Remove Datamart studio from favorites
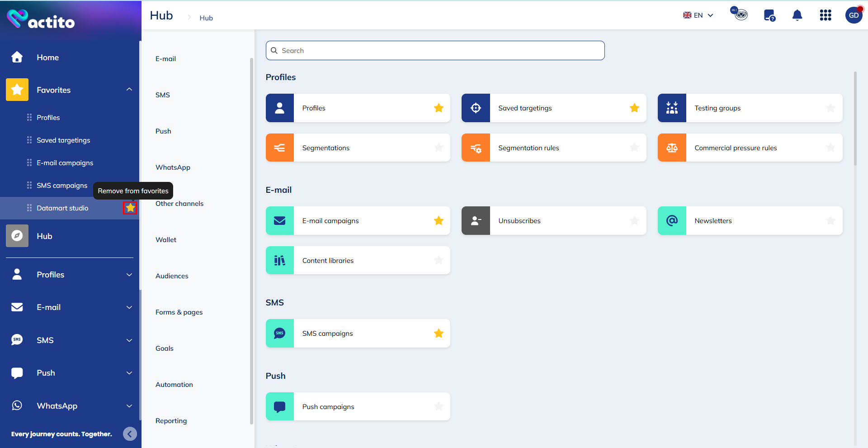Image resolution: width=868 pixels, height=448 pixels. coord(130,208)
